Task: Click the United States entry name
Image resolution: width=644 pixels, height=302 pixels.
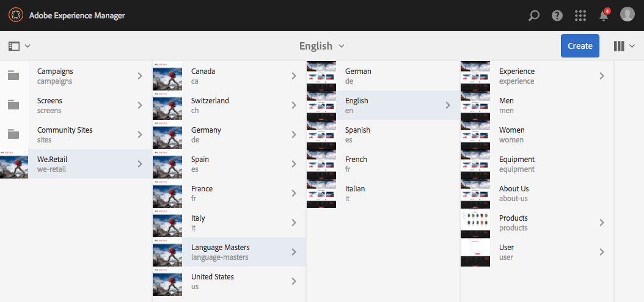Action: tap(213, 277)
